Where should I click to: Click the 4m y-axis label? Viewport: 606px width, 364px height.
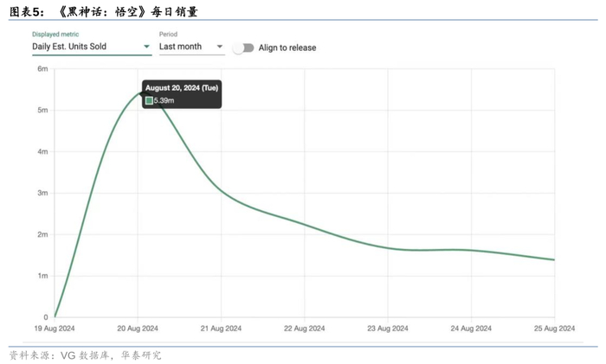(42, 151)
